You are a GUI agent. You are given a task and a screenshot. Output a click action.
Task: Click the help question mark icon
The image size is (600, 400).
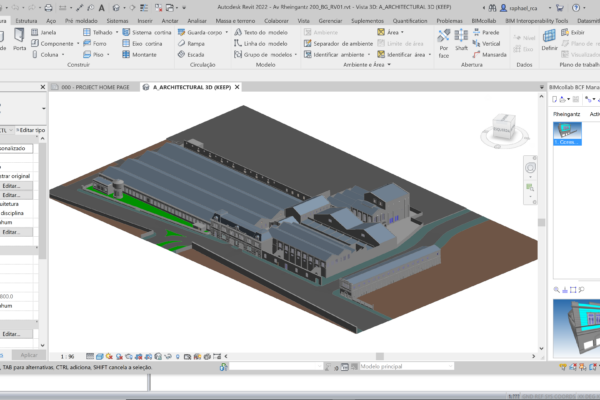[x=576, y=8]
